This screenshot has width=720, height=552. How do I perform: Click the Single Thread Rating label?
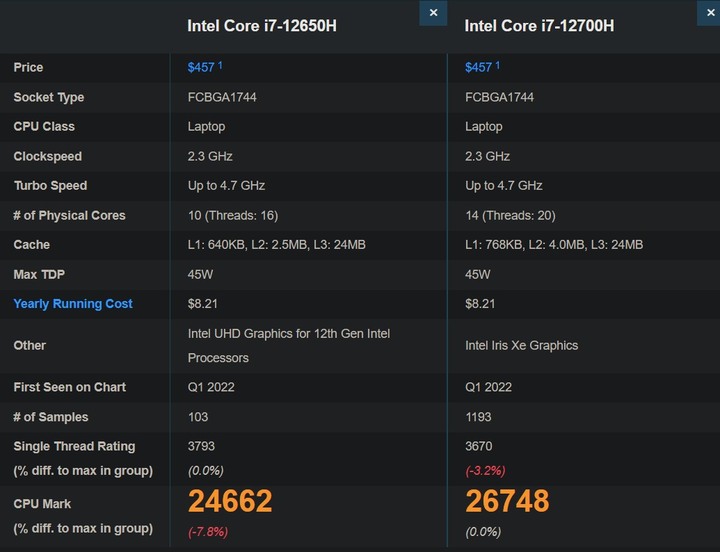pyautogui.click(x=74, y=446)
